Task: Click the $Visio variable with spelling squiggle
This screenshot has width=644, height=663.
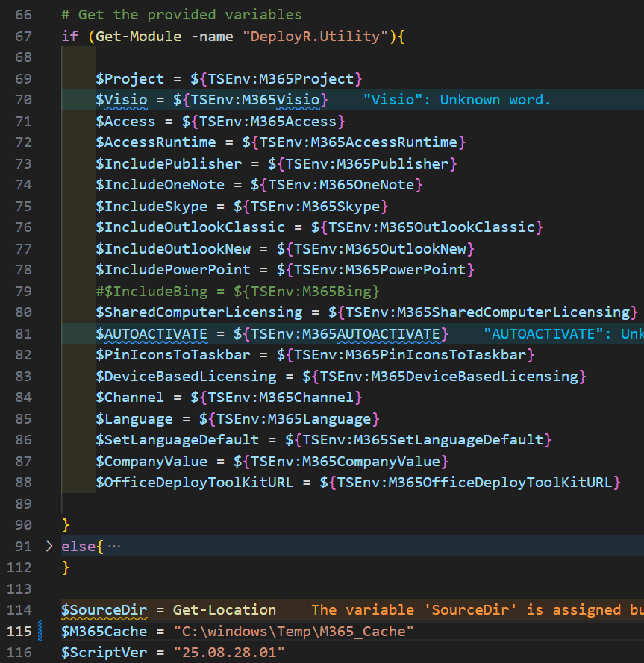Action: click(x=122, y=100)
